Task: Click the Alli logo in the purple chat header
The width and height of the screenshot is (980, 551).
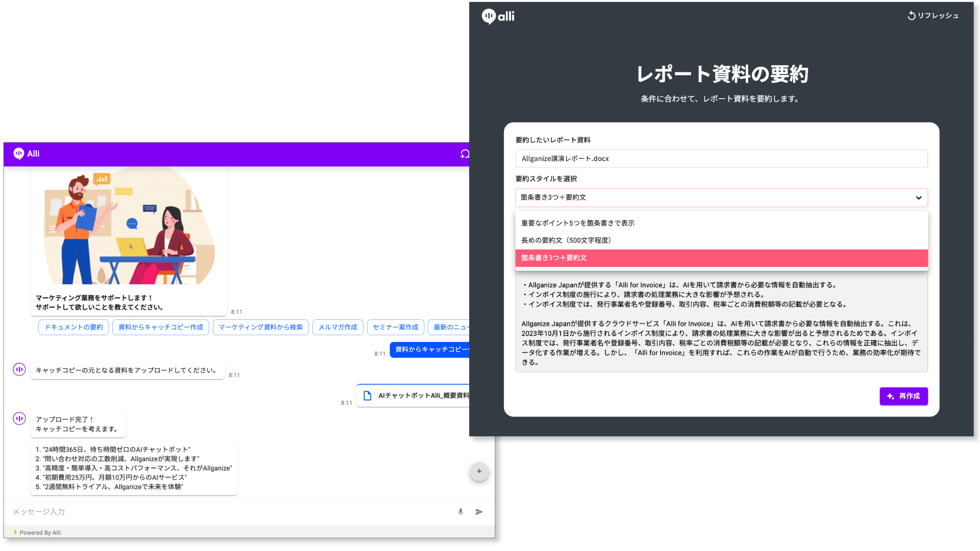Action: pos(19,154)
